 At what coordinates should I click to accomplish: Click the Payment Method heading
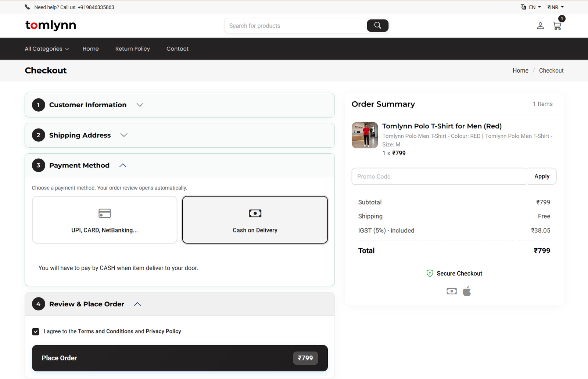pos(79,165)
